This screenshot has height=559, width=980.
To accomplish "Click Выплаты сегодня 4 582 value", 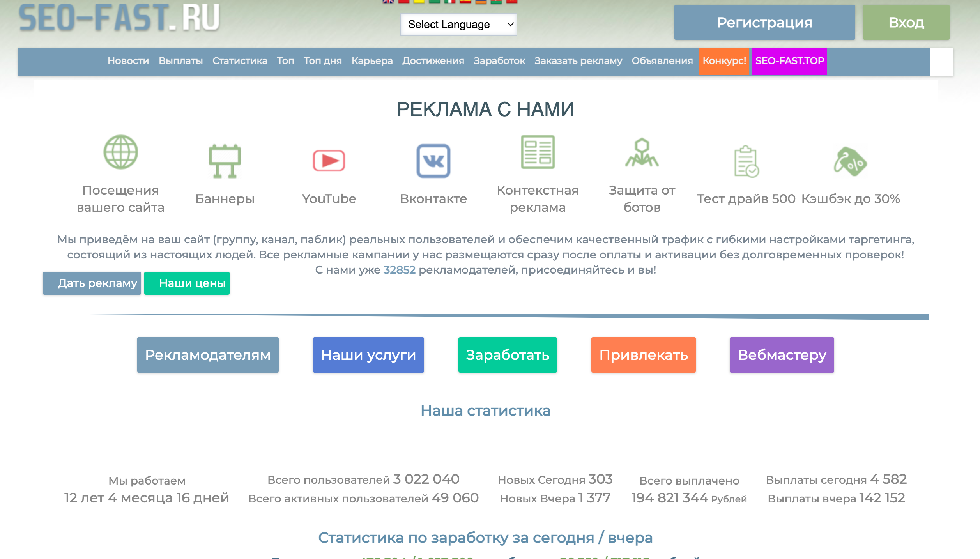I will [x=888, y=479].
